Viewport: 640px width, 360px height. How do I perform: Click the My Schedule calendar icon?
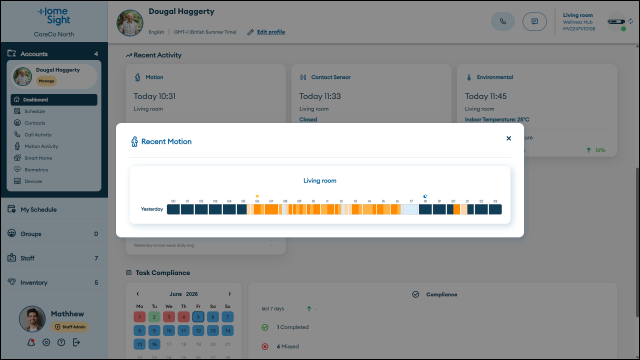(11, 209)
